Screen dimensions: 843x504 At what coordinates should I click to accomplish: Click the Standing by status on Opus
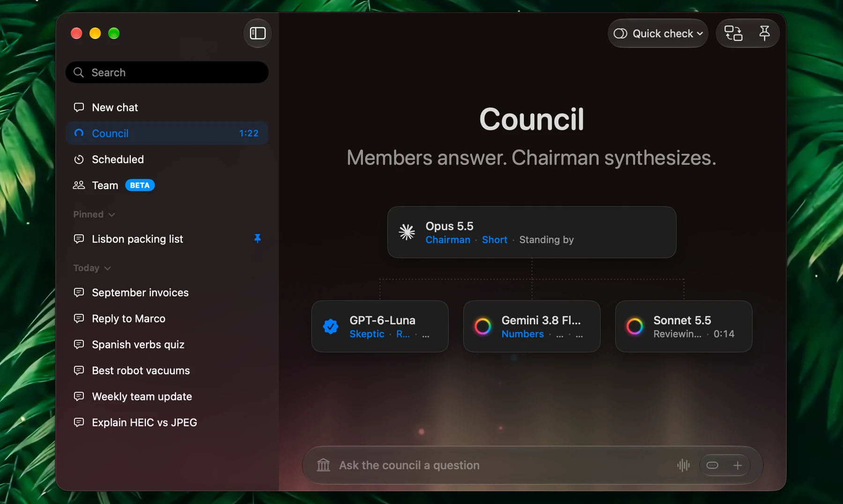coord(546,240)
